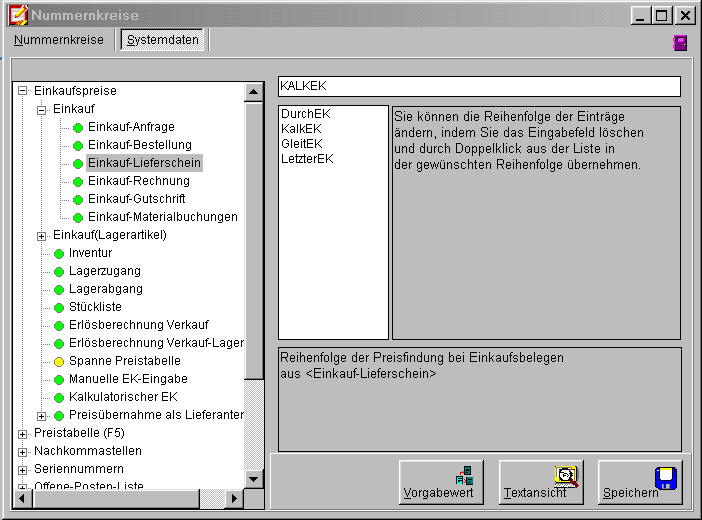Viewport: 702px width, 520px height.
Task: Open Textansicht view button
Action: click(x=540, y=483)
